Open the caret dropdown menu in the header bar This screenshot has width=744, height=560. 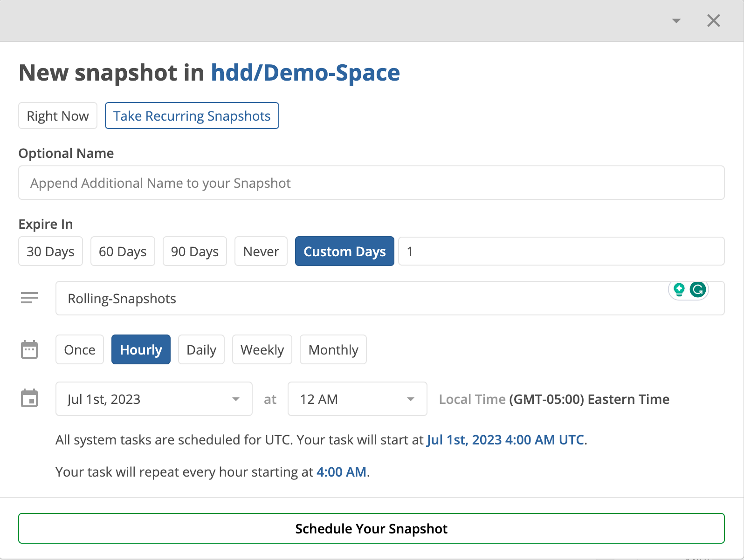click(x=676, y=20)
